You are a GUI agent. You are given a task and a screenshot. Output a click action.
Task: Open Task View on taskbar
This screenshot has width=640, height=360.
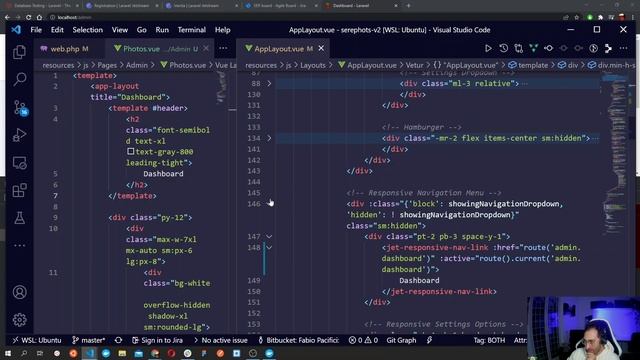40,353
